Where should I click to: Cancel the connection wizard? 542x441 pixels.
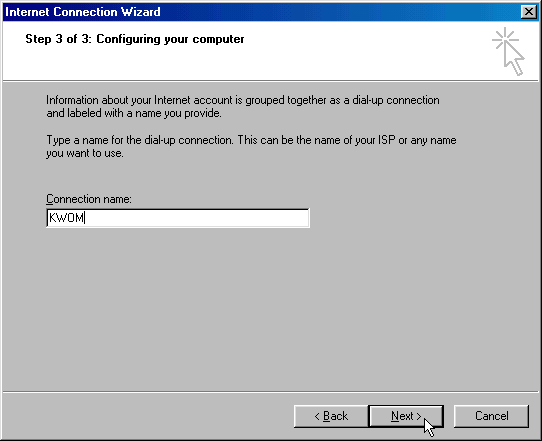coord(491,416)
